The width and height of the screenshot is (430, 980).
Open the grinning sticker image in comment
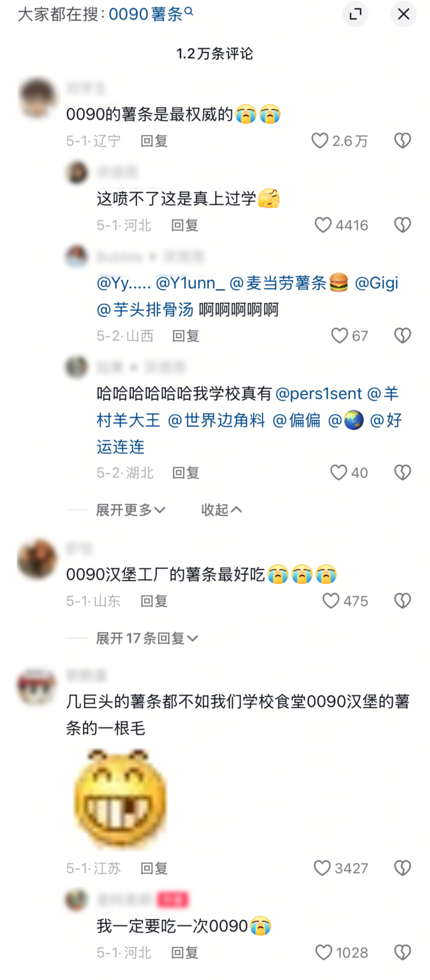(x=119, y=799)
